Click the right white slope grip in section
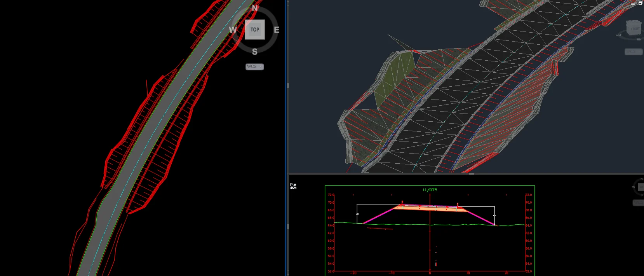644x276 pixels. tap(494, 215)
